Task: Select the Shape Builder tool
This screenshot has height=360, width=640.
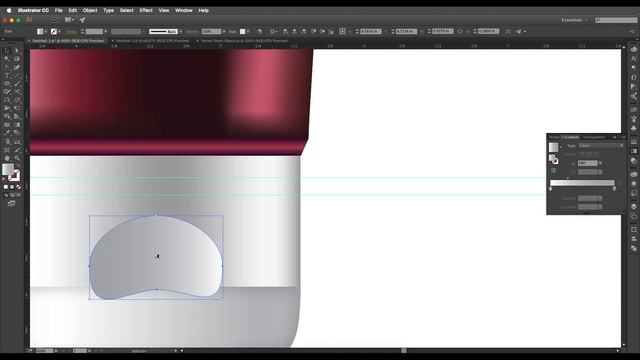Action: coord(7,117)
